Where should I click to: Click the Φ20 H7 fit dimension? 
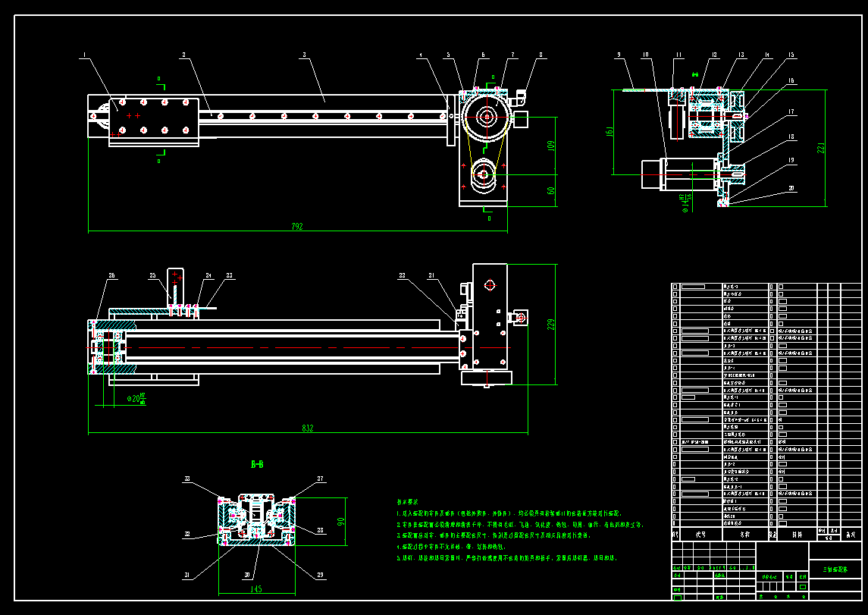(136, 399)
